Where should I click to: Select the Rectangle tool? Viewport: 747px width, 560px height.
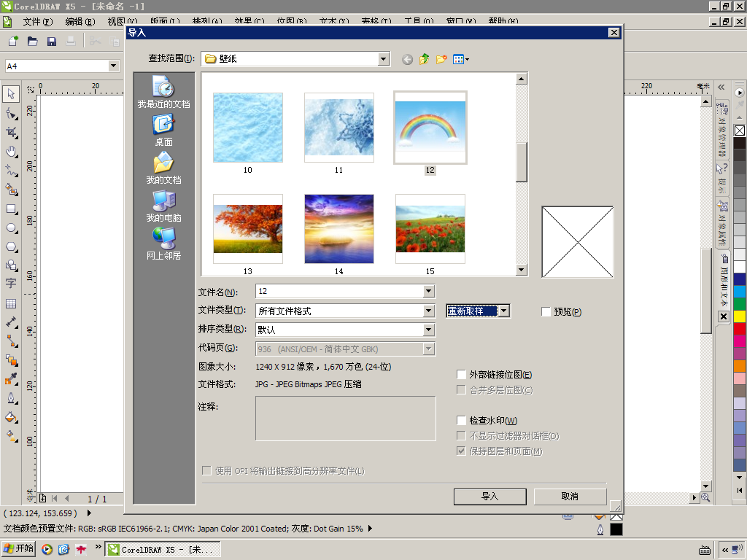click(x=11, y=209)
